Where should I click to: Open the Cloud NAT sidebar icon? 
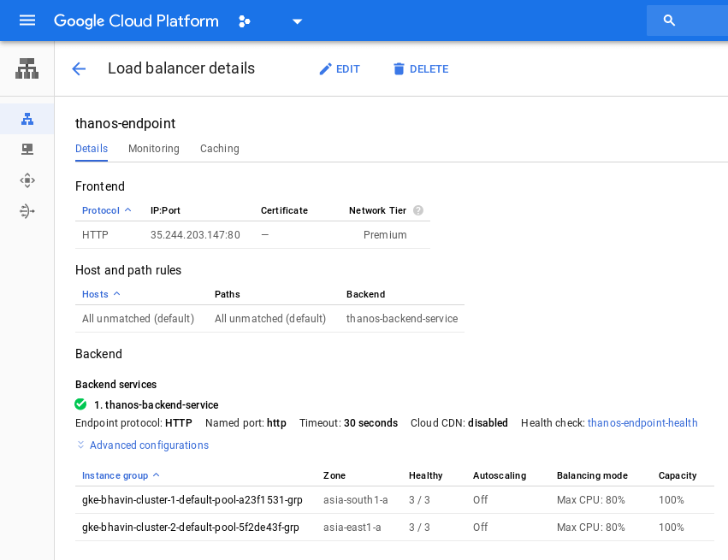tap(27, 211)
